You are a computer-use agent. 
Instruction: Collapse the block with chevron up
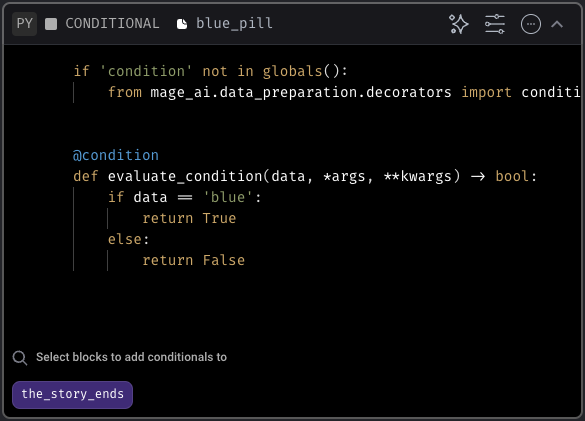557,24
